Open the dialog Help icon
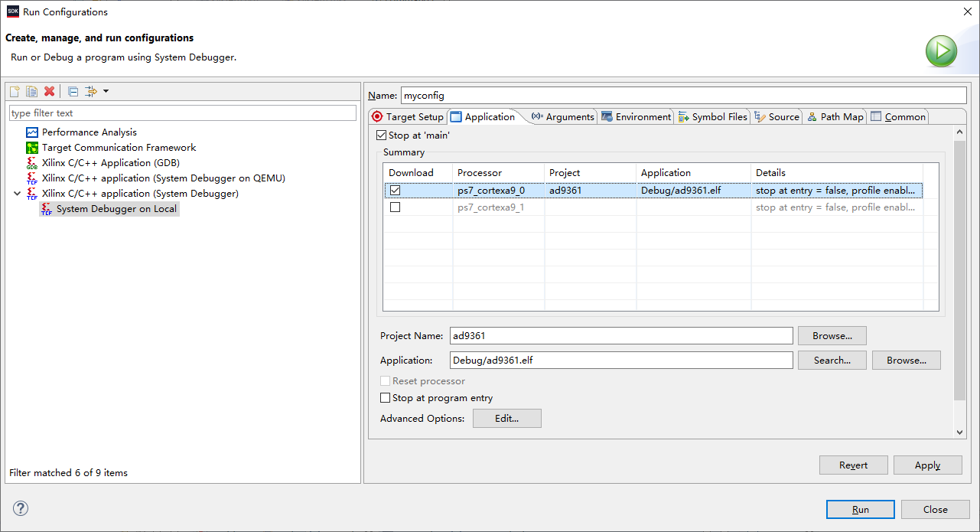Image resolution: width=980 pixels, height=532 pixels. point(21,508)
